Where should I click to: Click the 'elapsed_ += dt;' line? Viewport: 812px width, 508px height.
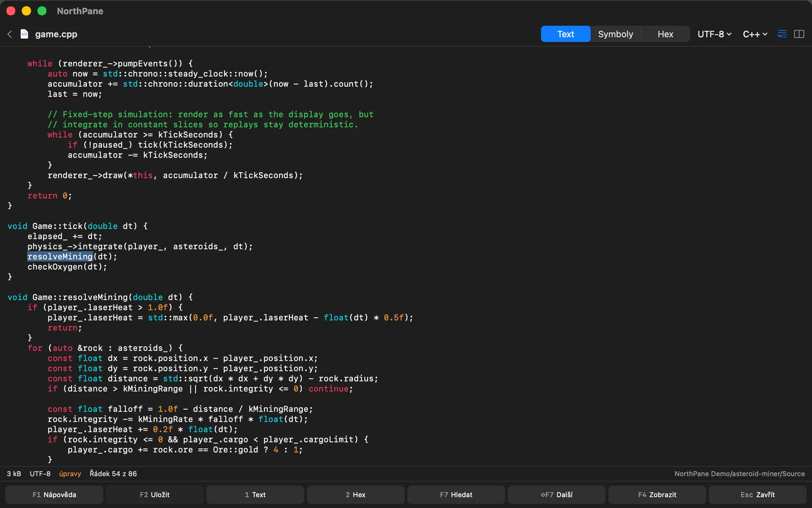tap(65, 236)
